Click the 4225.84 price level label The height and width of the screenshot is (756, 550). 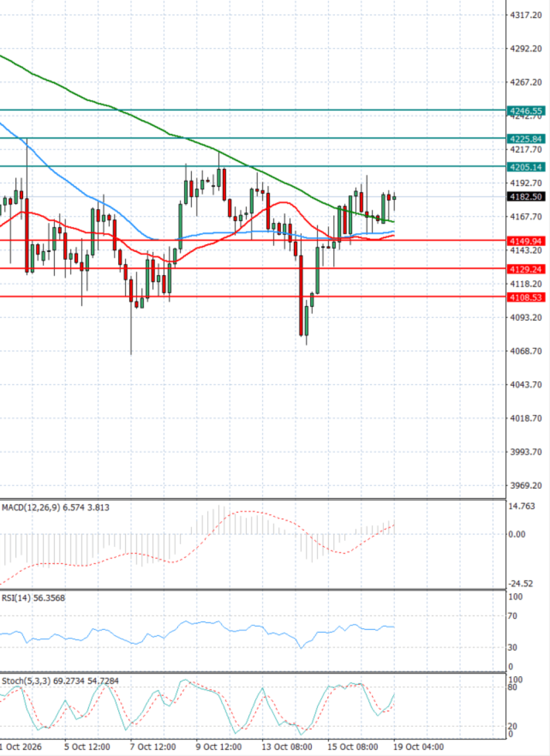[526, 139]
